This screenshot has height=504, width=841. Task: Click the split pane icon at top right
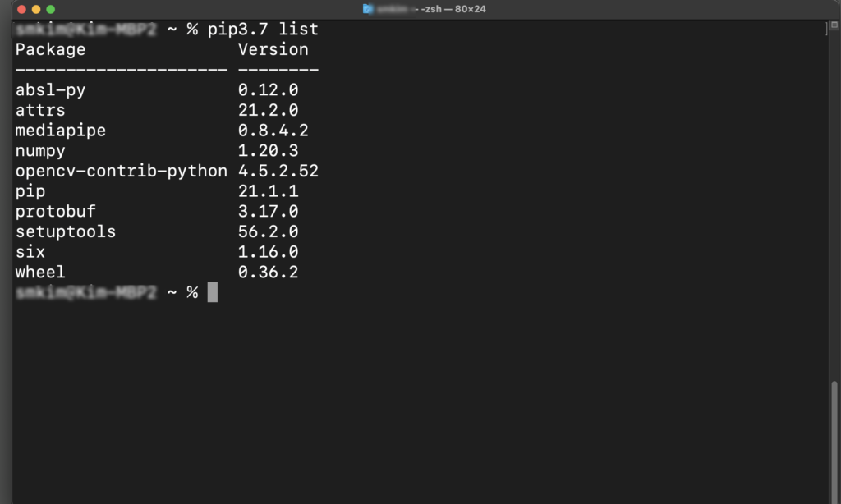(x=834, y=25)
